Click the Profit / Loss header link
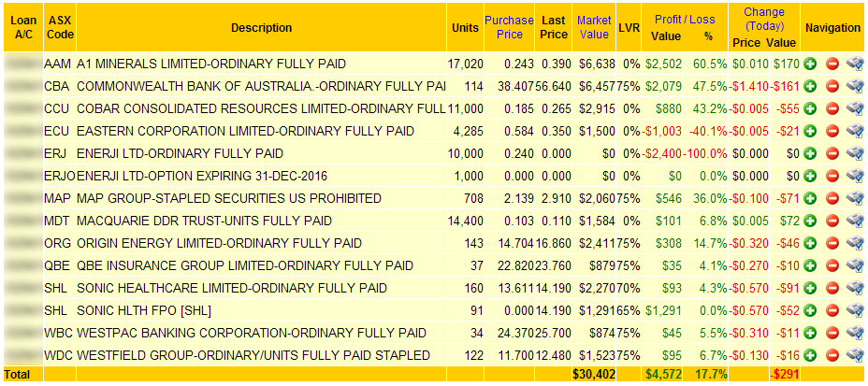Image resolution: width=868 pixels, height=386 pixels. click(x=685, y=20)
